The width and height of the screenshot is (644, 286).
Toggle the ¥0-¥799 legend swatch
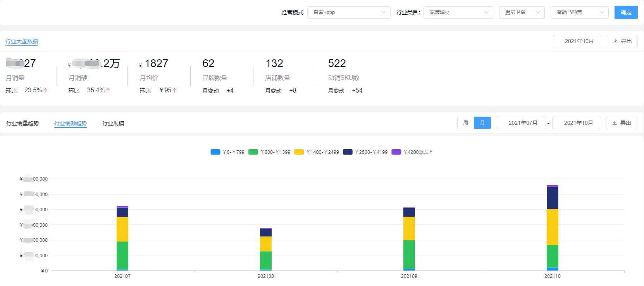[x=215, y=152]
